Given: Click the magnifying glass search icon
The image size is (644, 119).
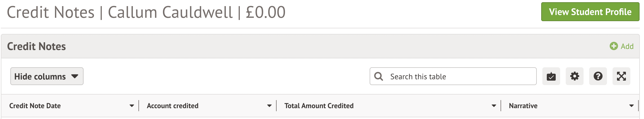Looking at the screenshot, I should (x=379, y=76).
